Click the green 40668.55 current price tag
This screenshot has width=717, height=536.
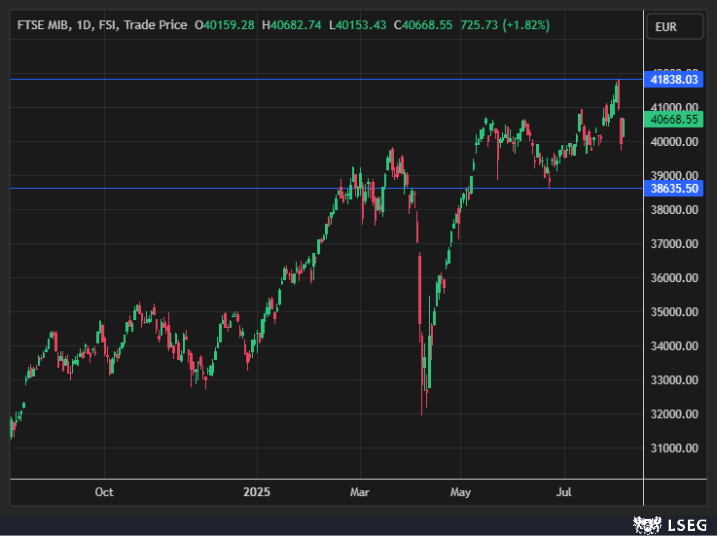click(x=673, y=120)
